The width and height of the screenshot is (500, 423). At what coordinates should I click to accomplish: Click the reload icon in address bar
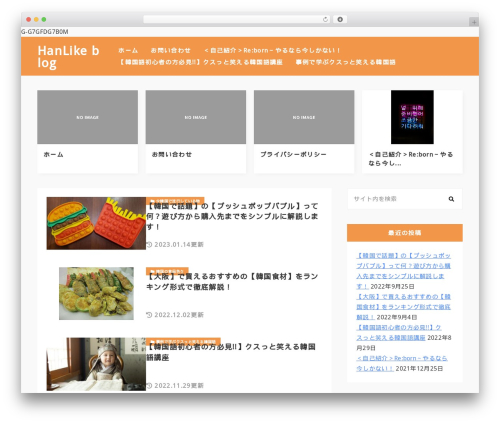tap(325, 19)
